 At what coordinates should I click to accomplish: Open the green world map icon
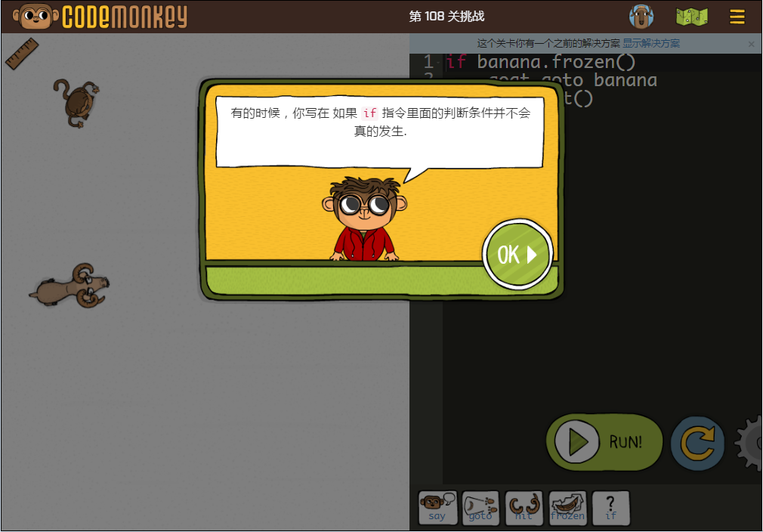point(691,17)
